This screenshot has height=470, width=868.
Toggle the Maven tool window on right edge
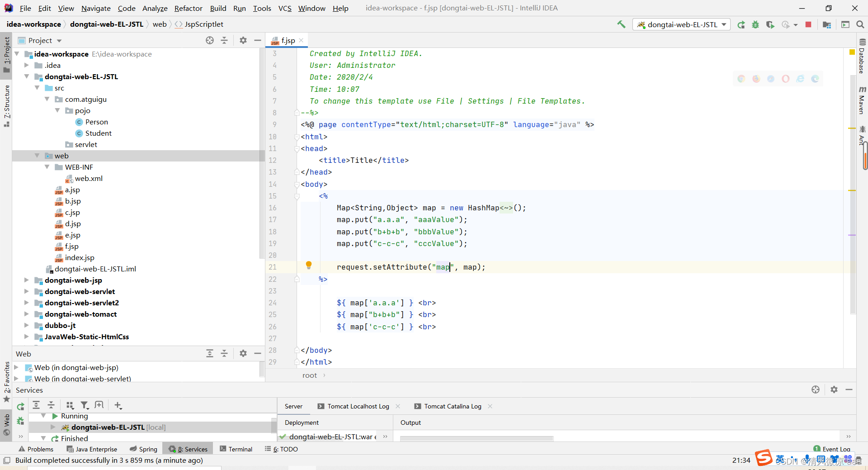pos(862,100)
